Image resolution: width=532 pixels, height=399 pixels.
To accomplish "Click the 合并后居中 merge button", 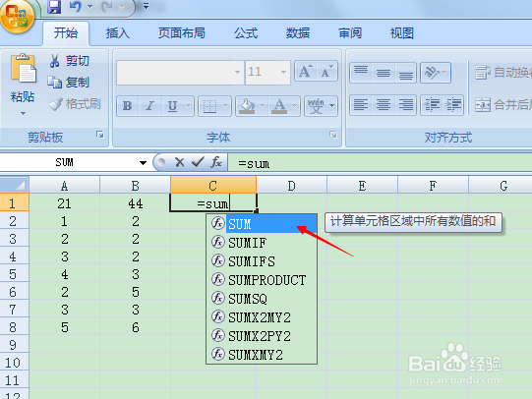I will coord(503,105).
